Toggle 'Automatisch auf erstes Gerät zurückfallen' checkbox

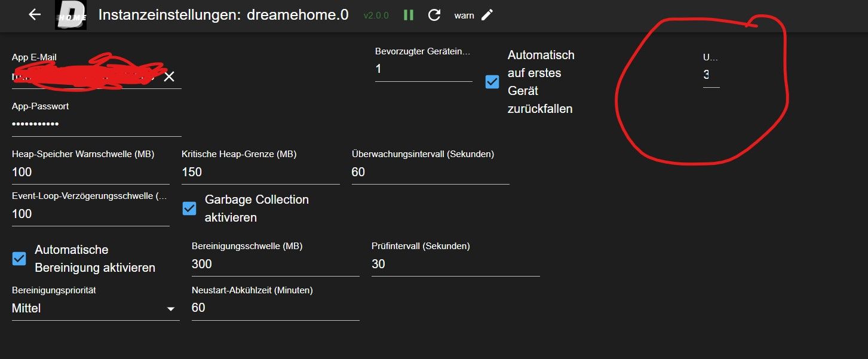(x=492, y=82)
